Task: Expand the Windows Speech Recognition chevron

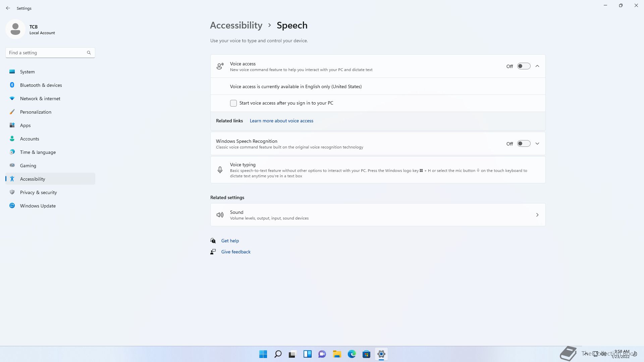Action: point(537,144)
